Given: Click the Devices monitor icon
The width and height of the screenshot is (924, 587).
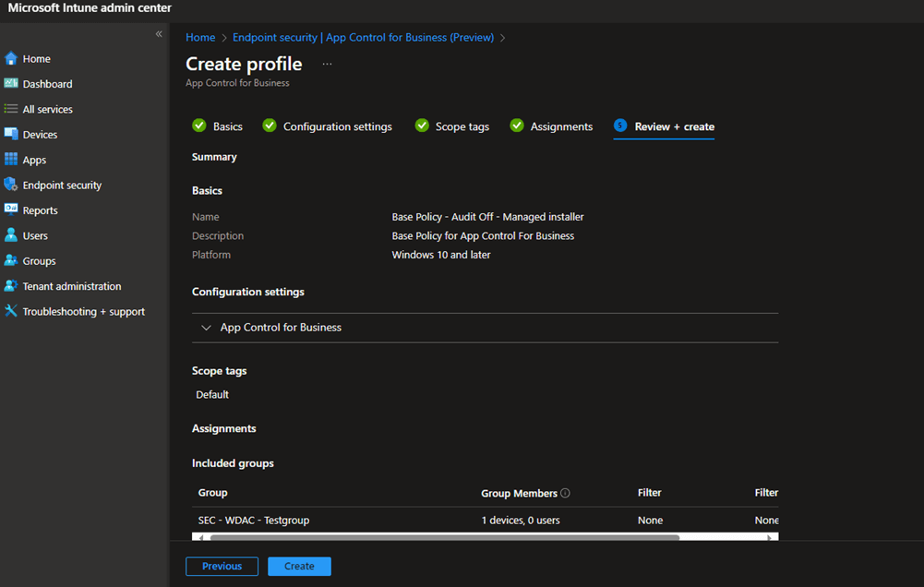Looking at the screenshot, I should (10, 134).
